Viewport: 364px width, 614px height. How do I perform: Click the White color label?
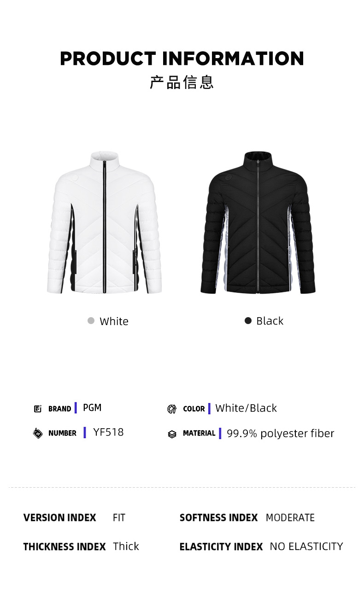pos(114,321)
